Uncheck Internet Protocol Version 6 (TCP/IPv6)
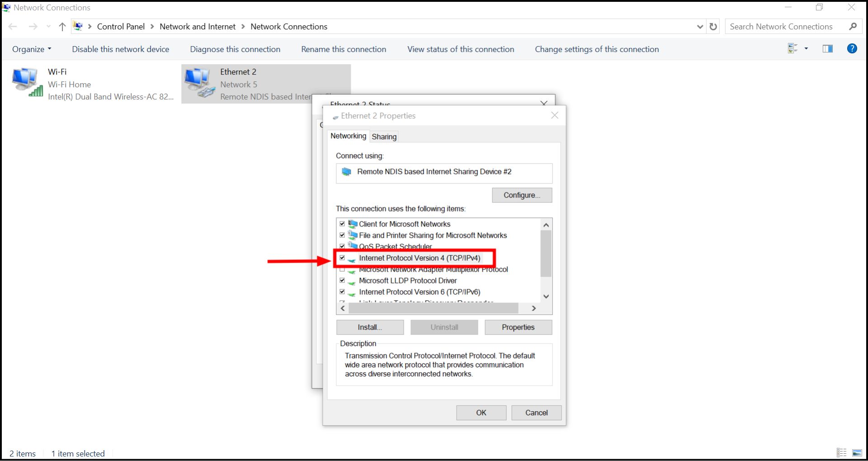 tap(342, 292)
